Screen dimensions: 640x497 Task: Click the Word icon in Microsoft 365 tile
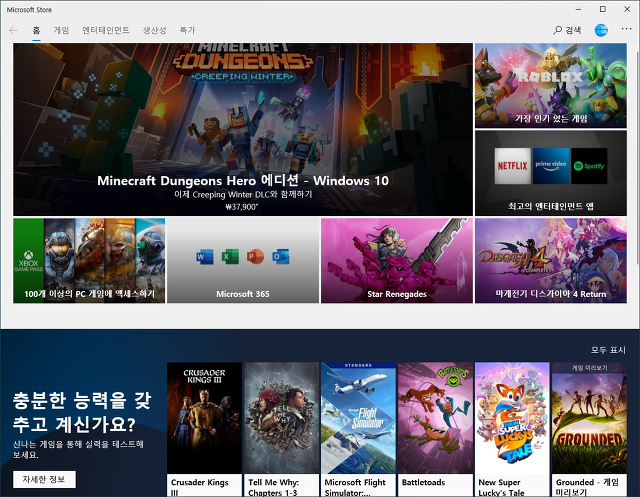tap(205, 257)
